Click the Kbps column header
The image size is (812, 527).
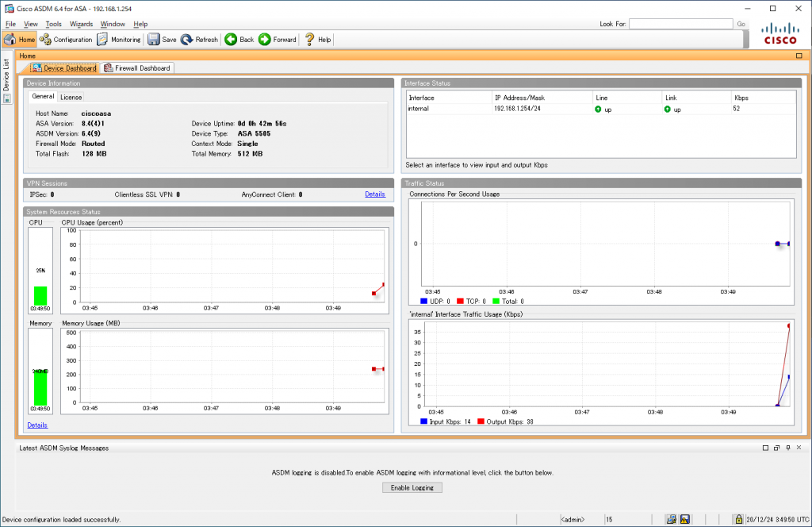pyautogui.click(x=764, y=98)
